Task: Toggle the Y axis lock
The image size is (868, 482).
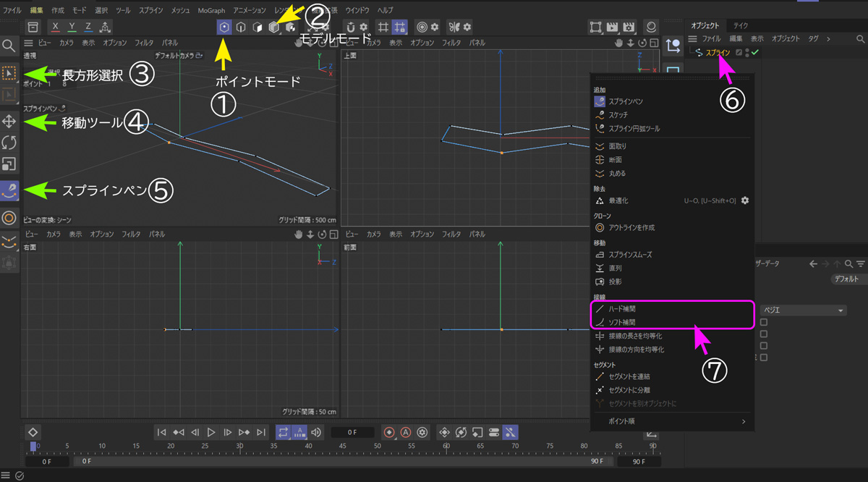Action: click(72, 27)
